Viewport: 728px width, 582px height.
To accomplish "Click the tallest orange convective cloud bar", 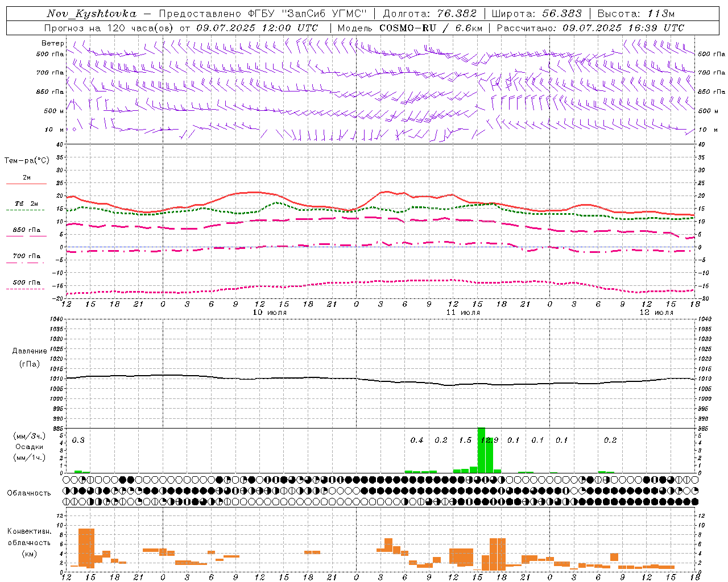I will (x=86, y=548).
